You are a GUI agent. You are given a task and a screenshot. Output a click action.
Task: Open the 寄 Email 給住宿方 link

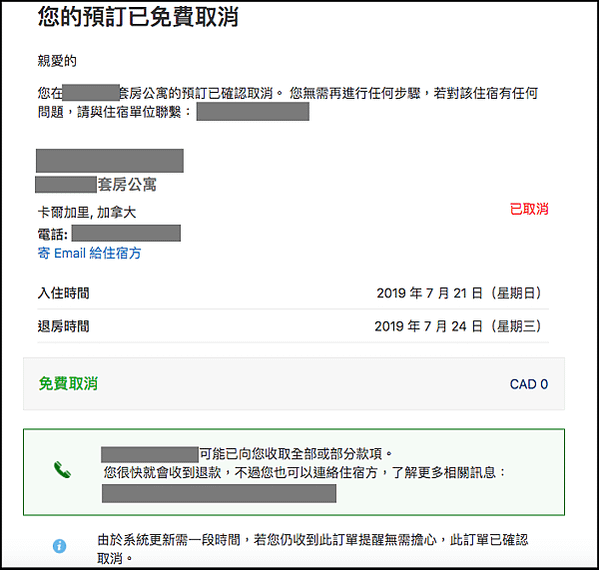pos(89,253)
